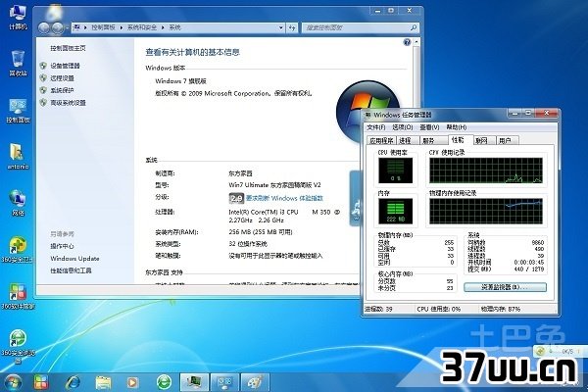Viewport: 588px width, 392px height.
Task: Open Task Manager File menu
Action: [x=376, y=127]
